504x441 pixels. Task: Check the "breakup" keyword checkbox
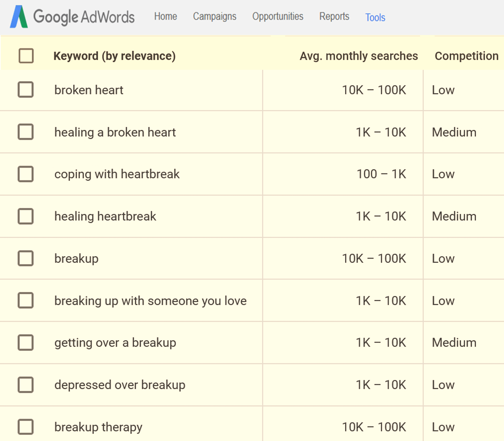pyautogui.click(x=26, y=258)
